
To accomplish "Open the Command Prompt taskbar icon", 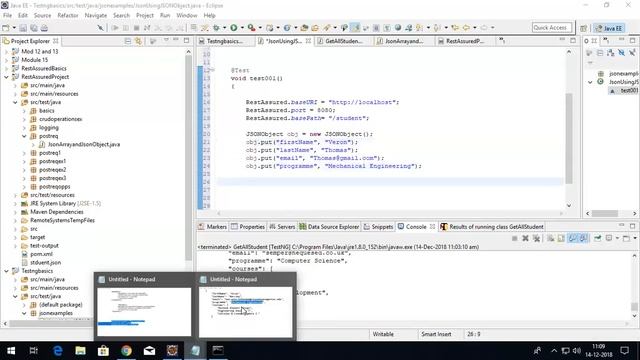I will [218, 351].
